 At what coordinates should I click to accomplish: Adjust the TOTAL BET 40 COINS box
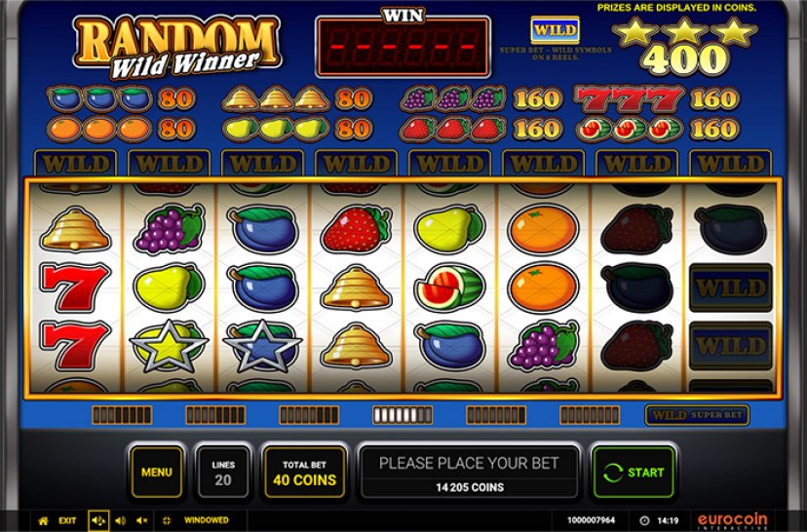pyautogui.click(x=304, y=473)
